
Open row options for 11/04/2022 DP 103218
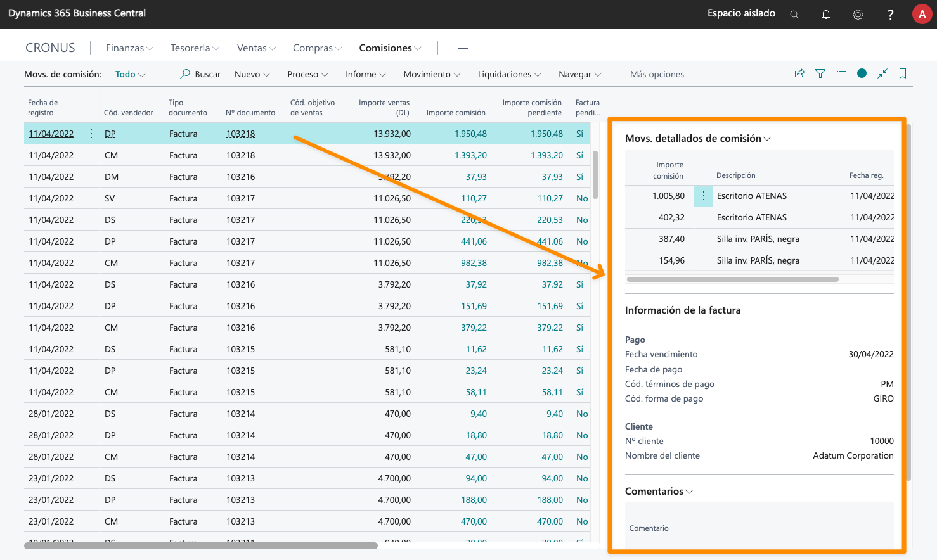[91, 134]
